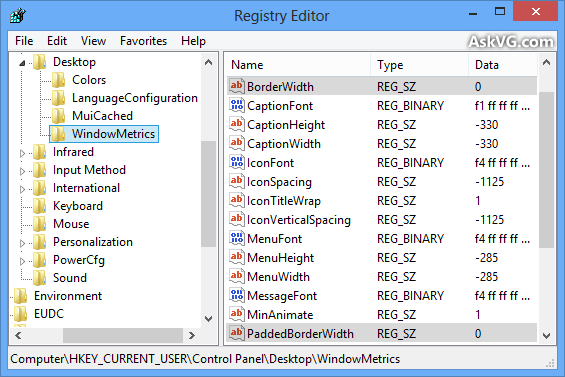
Task: Click the MenuFont binary value icon
Action: coord(237,238)
